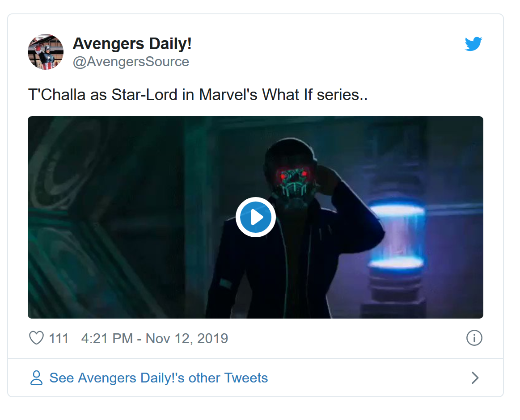Click the right chevron arrow at bottom
This screenshot has height=420, width=520.
[x=475, y=378]
